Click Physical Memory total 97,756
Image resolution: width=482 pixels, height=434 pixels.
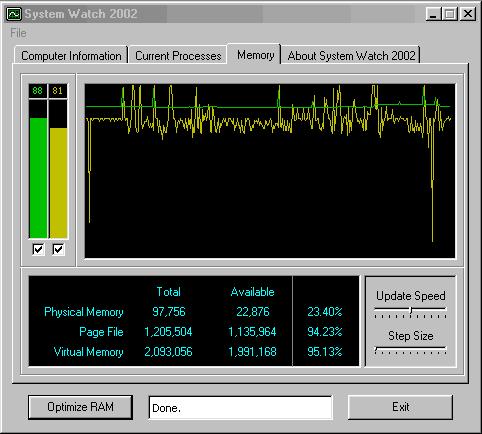tap(169, 312)
